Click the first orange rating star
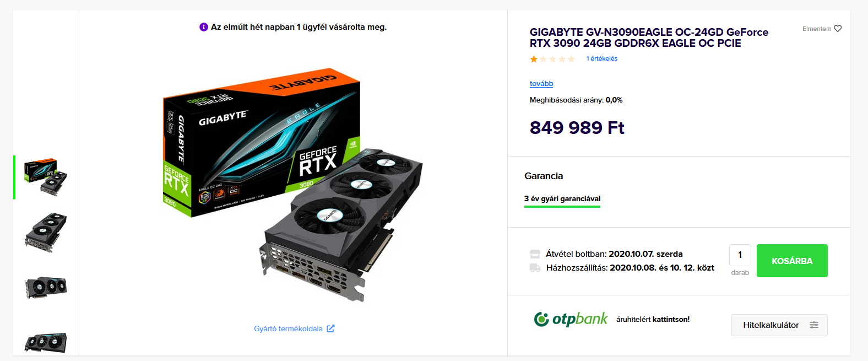Viewport: 868px width, 361px height. (534, 59)
